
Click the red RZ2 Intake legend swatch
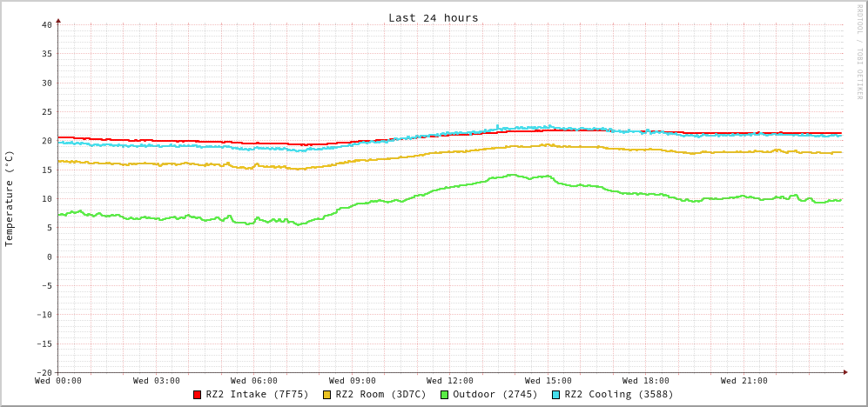click(x=198, y=395)
